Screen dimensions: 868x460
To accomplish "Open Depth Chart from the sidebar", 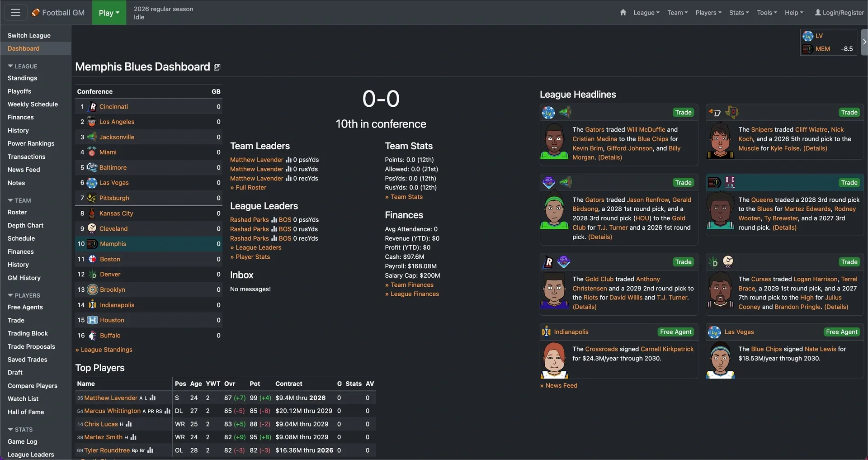I will coord(26,225).
